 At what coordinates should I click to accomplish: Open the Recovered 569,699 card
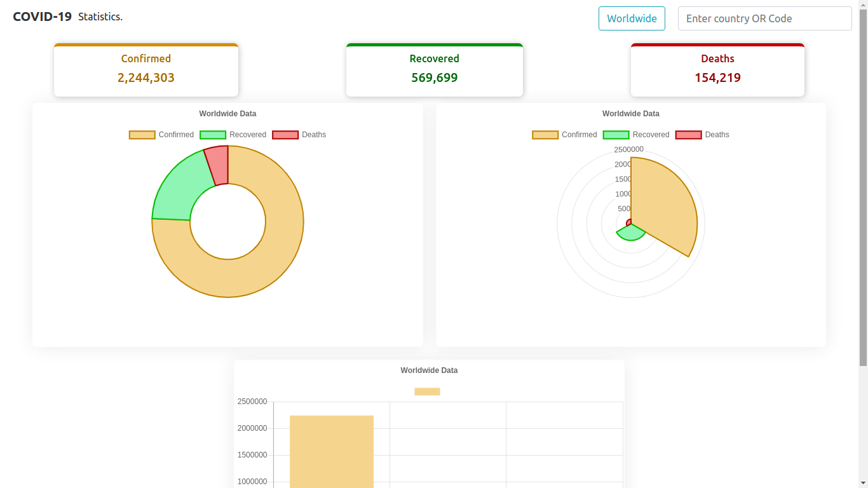click(x=435, y=70)
